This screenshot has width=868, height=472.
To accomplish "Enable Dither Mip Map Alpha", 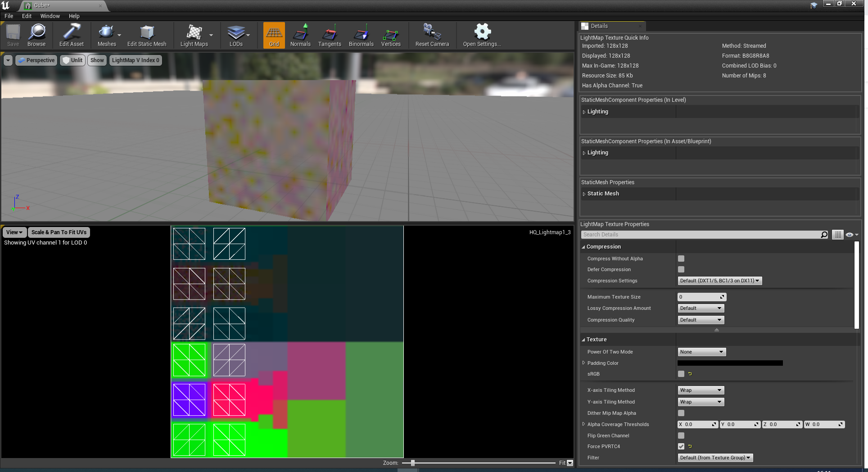I will 681,413.
